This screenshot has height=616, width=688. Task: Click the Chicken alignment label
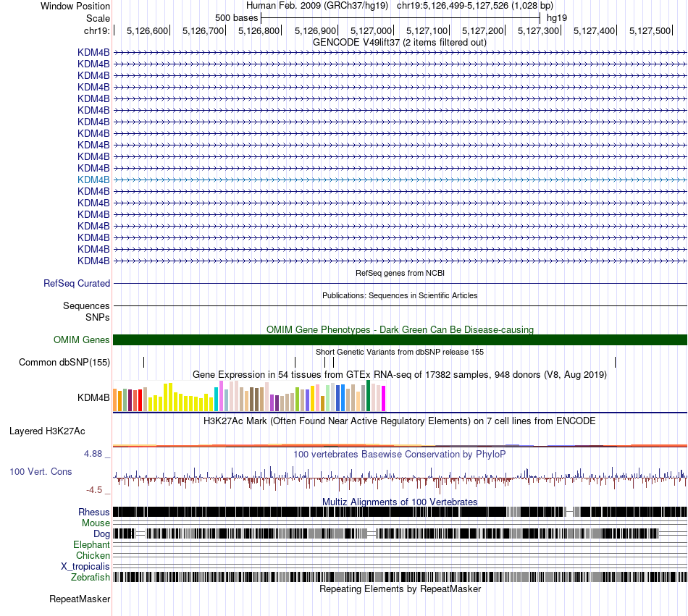[x=93, y=555]
